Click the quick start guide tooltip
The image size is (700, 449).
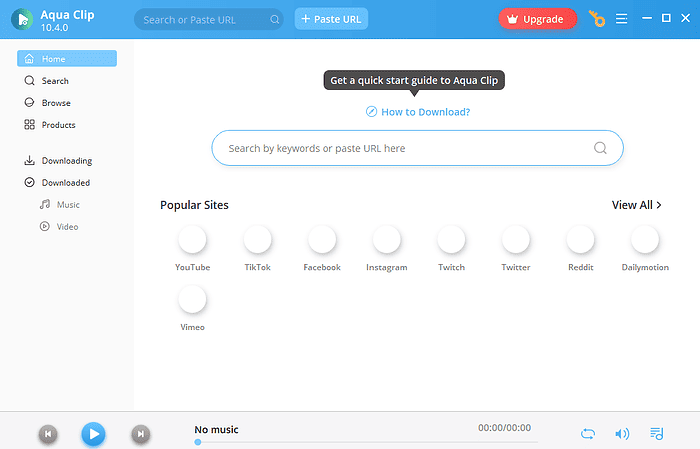click(414, 80)
